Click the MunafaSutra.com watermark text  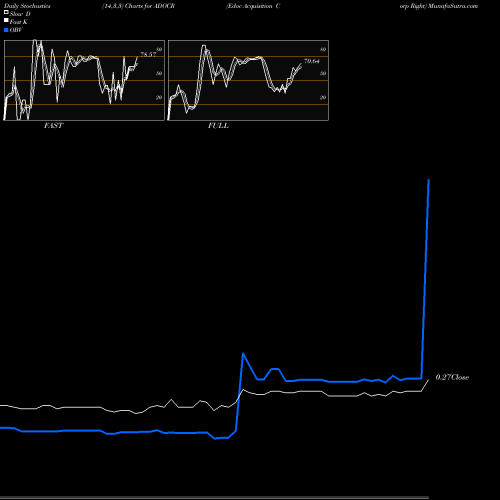coord(453,6)
